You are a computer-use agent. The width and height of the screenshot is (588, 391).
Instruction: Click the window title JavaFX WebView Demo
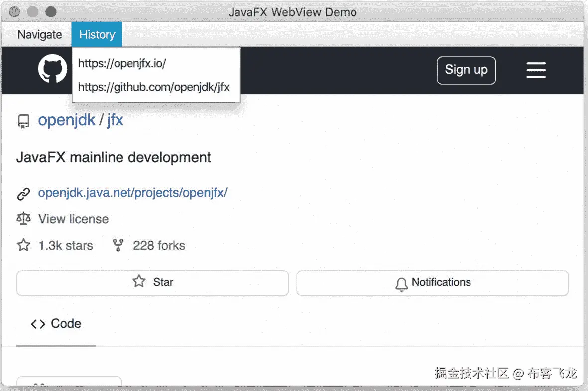click(x=292, y=12)
